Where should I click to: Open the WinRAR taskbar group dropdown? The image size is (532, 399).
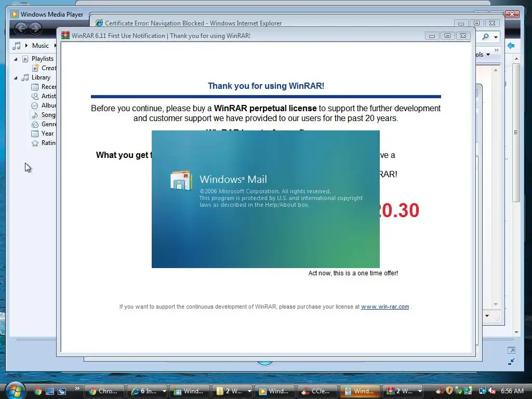420,391
